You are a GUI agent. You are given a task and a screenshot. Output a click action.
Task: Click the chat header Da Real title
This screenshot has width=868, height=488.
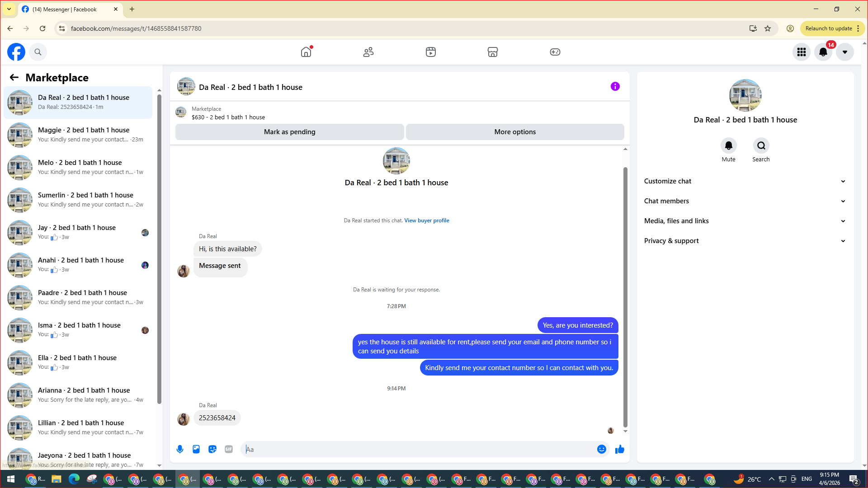(x=250, y=87)
